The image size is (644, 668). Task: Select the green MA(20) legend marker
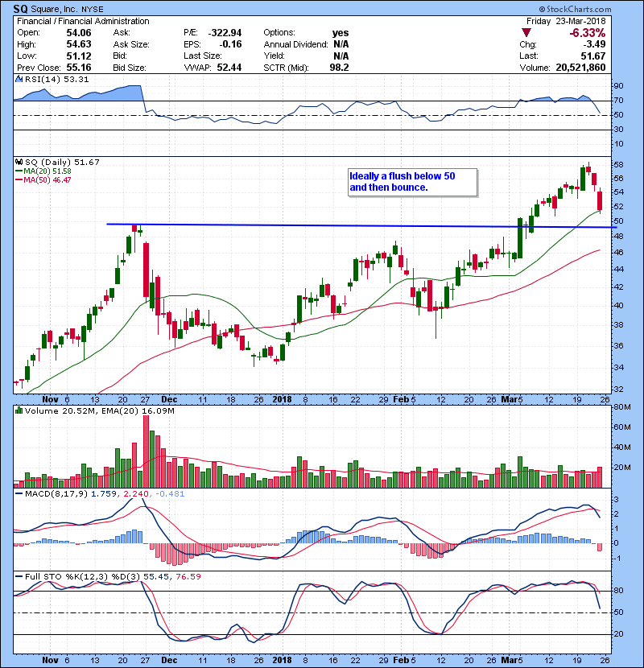(x=19, y=171)
